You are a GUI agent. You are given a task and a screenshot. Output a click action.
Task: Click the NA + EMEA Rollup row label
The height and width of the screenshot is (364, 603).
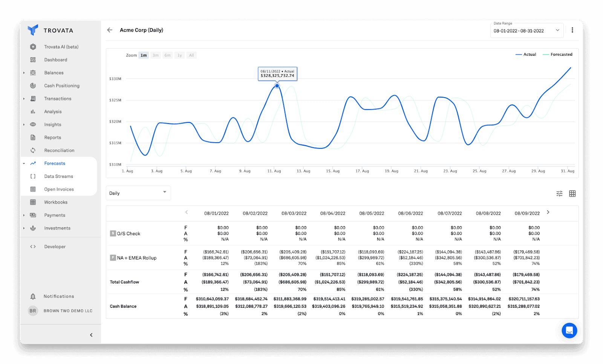(x=136, y=258)
